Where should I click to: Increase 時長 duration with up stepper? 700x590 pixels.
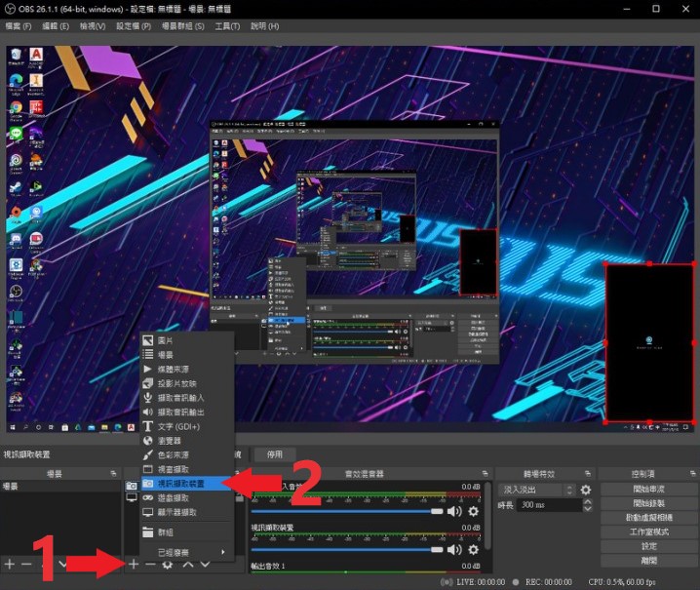pos(588,501)
